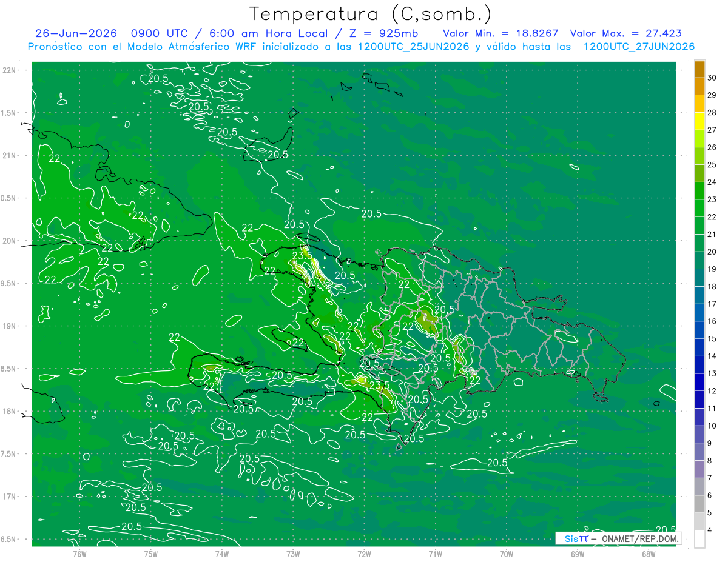Image resolution: width=728 pixels, height=562 pixels.
Task: Click the '75W' longitude axis label
Action: click(151, 554)
